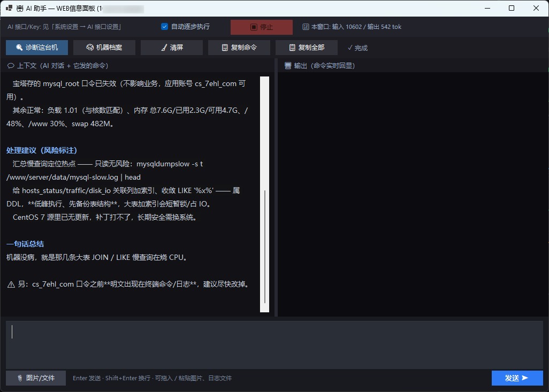This screenshot has height=392, width=549.
Task: Close the AI 助手 window
Action: tap(536, 8)
